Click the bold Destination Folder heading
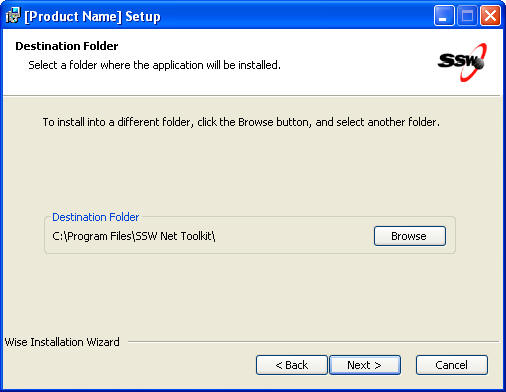This screenshot has height=392, width=506. click(x=67, y=46)
